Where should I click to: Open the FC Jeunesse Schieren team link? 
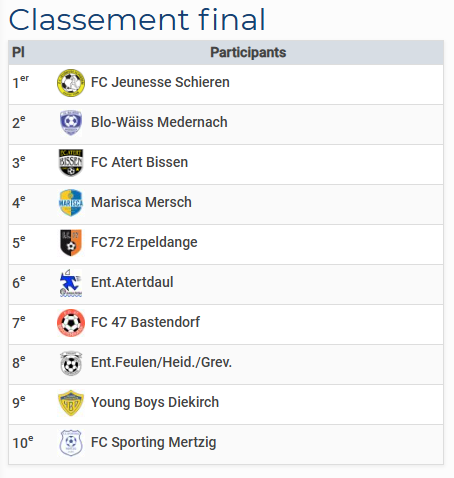(160, 82)
